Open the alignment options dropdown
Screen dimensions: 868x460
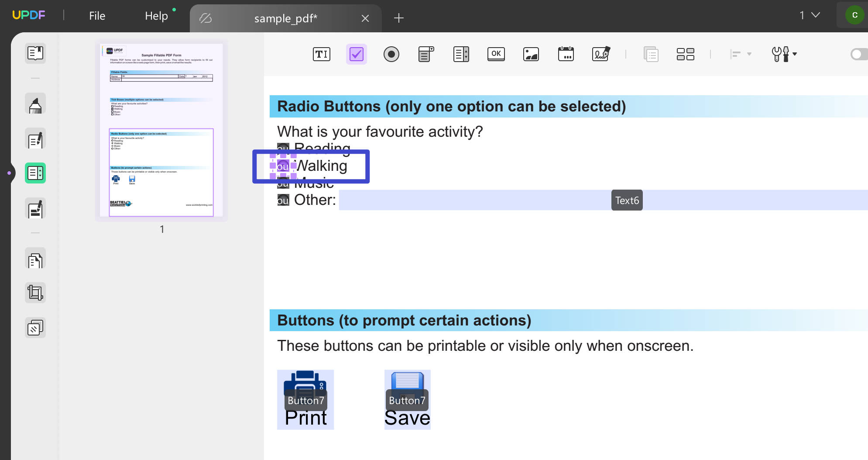pos(741,54)
